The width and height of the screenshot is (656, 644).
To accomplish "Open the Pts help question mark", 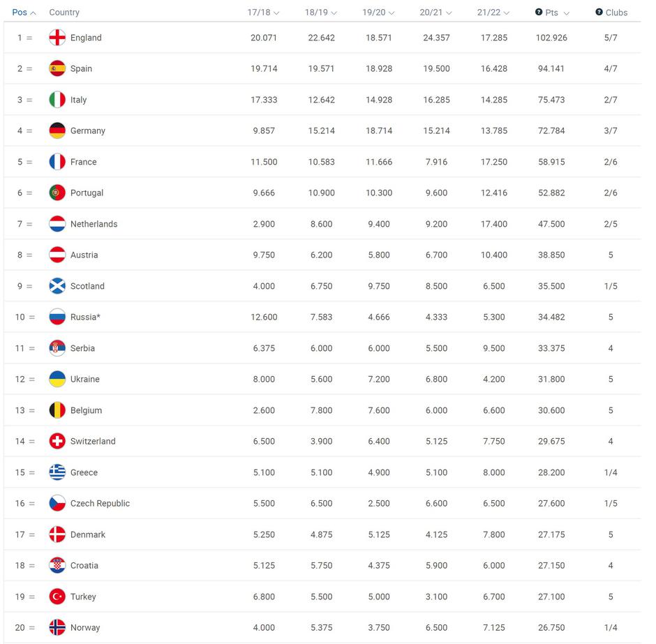I will pos(539,13).
